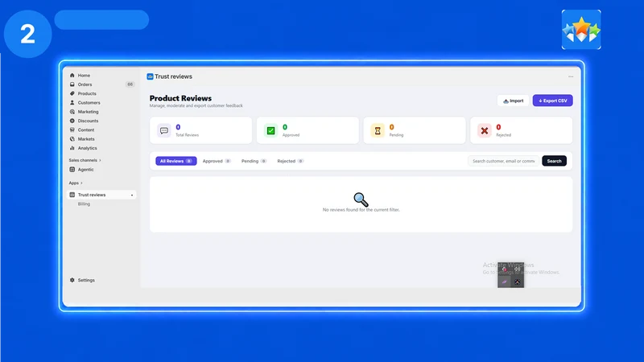Click the Trust reviews header logo icon

150,76
